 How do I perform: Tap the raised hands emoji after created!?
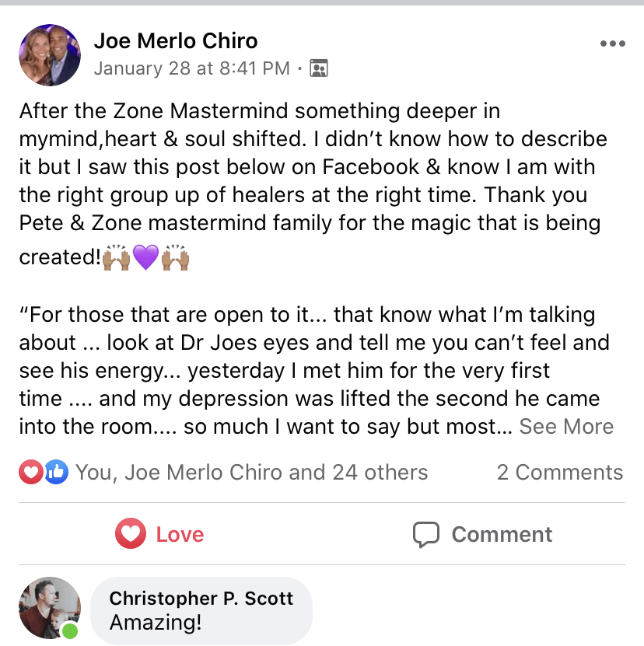[x=117, y=257]
